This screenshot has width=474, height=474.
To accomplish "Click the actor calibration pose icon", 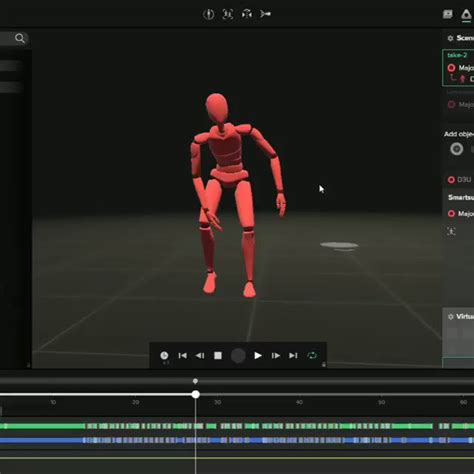I will 451,231.
